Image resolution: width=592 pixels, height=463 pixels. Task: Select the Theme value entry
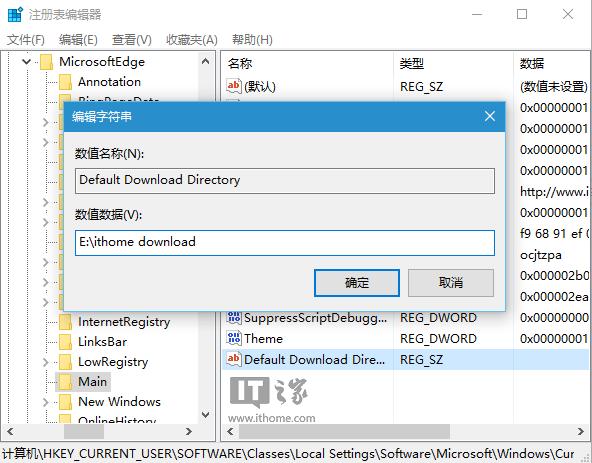click(x=263, y=339)
